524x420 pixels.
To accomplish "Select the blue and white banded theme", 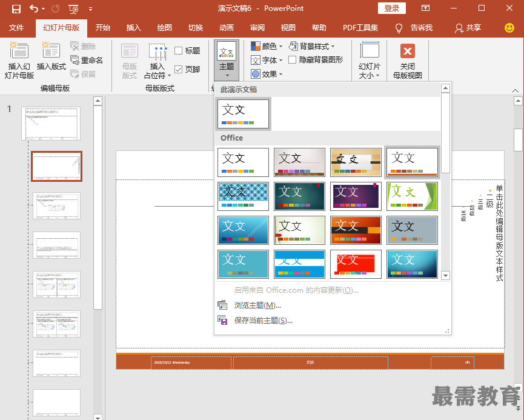I will coord(299,264).
